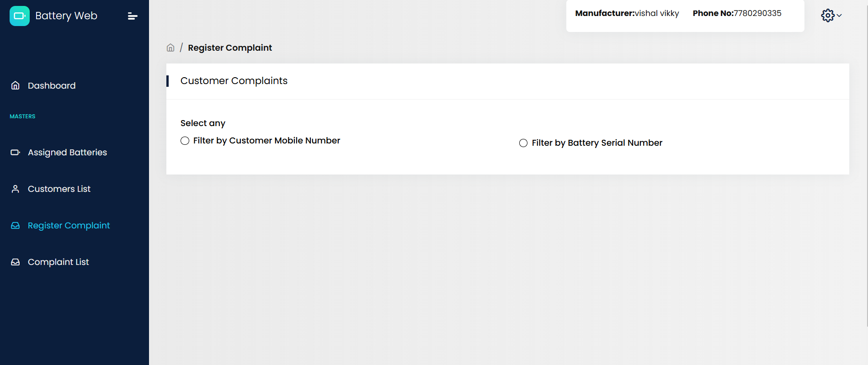
Task: Open the Dashboard menu item
Action: pos(52,85)
